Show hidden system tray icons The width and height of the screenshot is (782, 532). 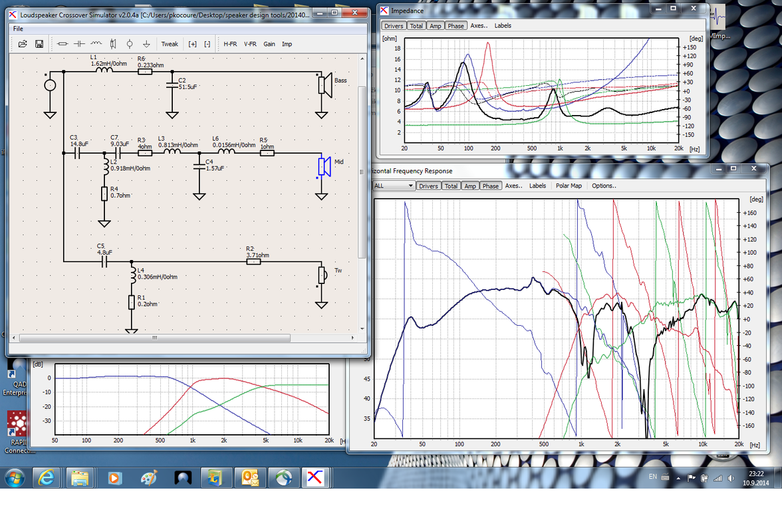tap(678, 477)
